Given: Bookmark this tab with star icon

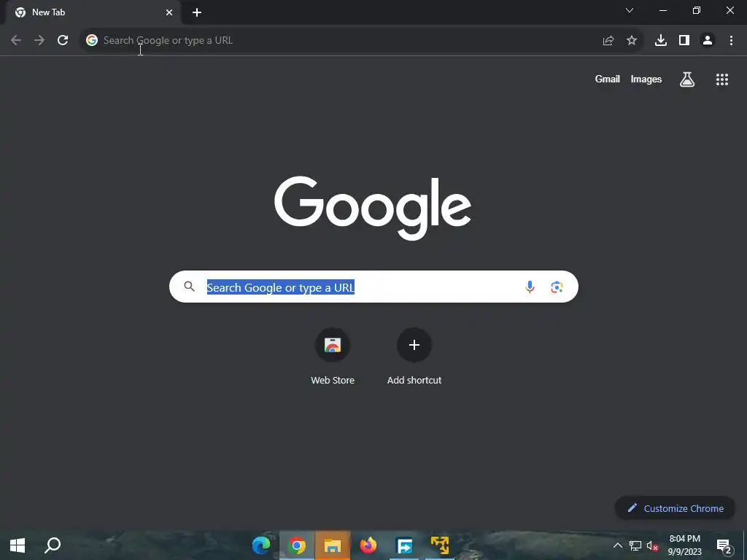Looking at the screenshot, I should [632, 41].
